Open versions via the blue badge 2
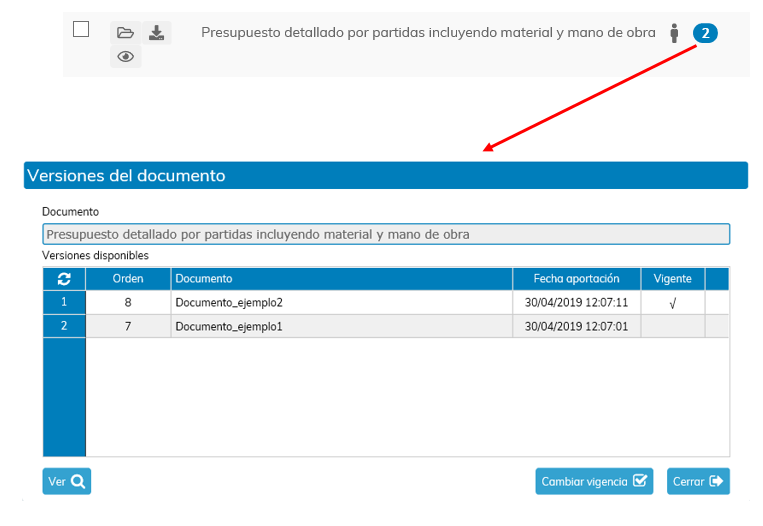Image resolution: width=763 pixels, height=526 pixels. [704, 33]
